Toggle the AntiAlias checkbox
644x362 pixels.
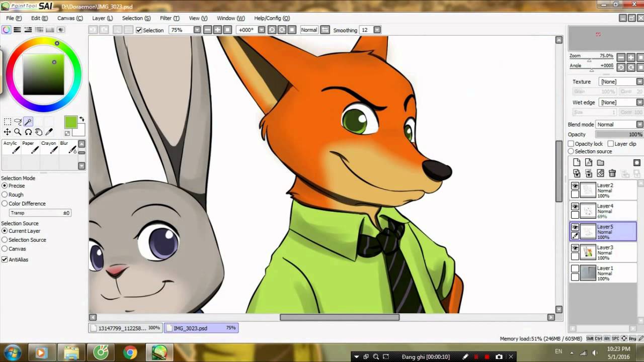point(5,259)
